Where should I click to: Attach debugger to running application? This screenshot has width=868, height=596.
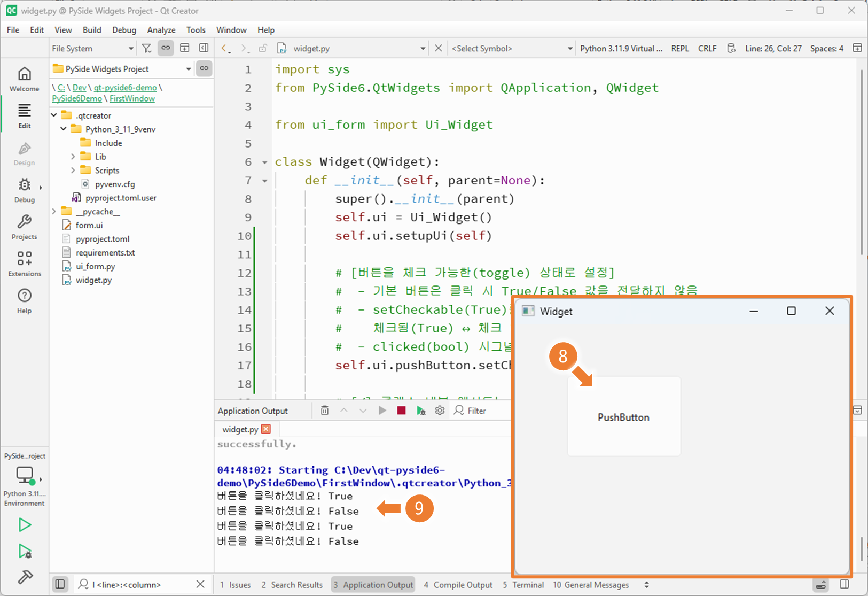point(421,411)
